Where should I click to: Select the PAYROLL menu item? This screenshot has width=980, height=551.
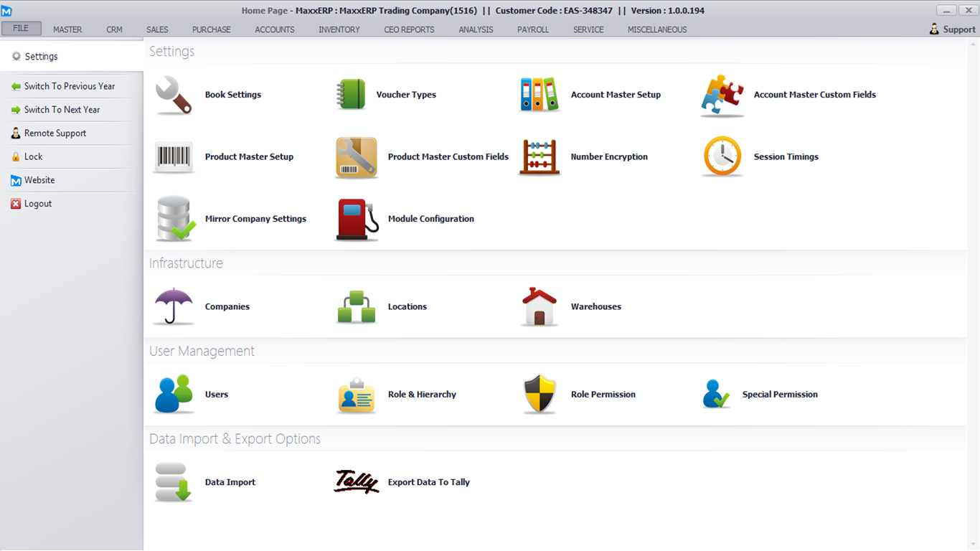pyautogui.click(x=533, y=29)
